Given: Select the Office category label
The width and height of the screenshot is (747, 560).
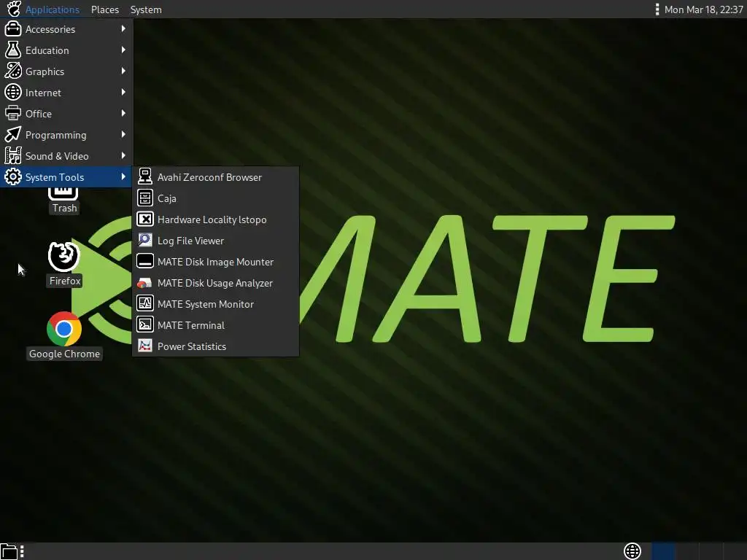Looking at the screenshot, I should click(39, 113).
